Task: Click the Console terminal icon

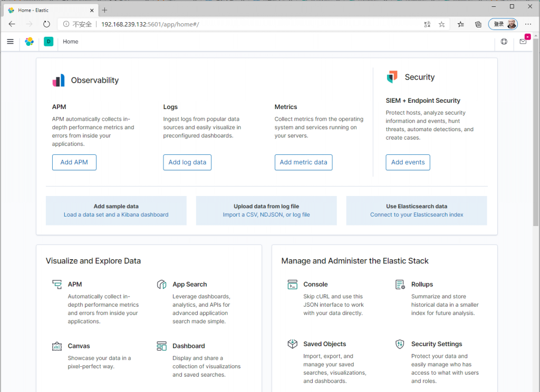Action: [292, 285]
